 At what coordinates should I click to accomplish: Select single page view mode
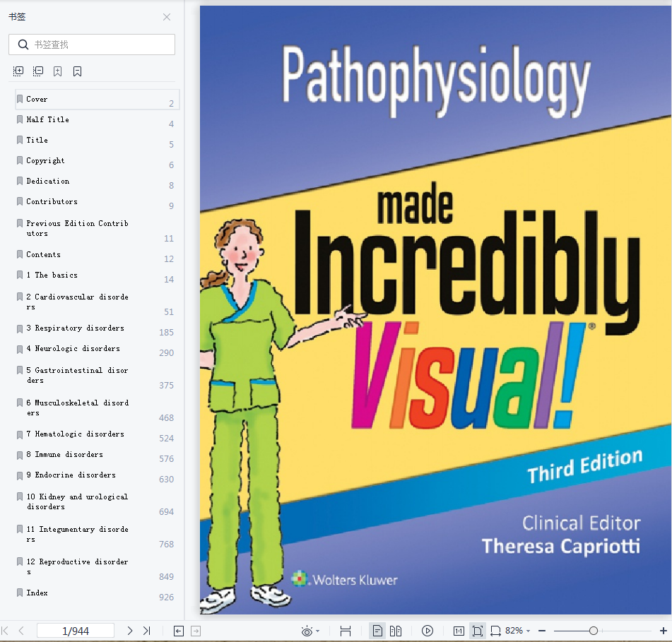point(377,631)
